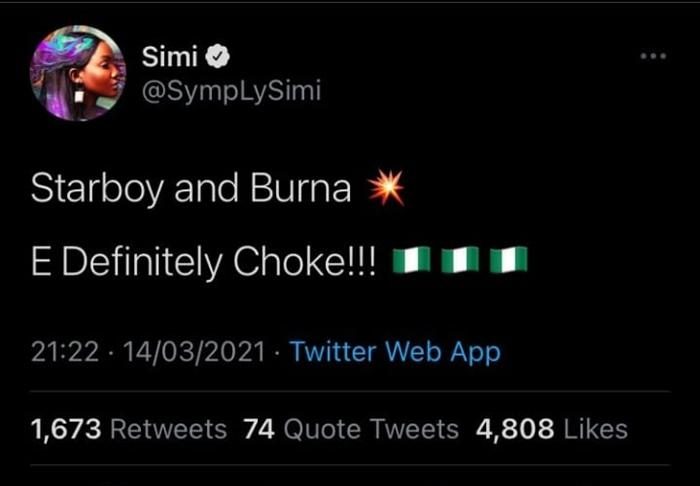Click the collision explosion emoji
Viewport: 700px width, 486px height.
click(386, 188)
